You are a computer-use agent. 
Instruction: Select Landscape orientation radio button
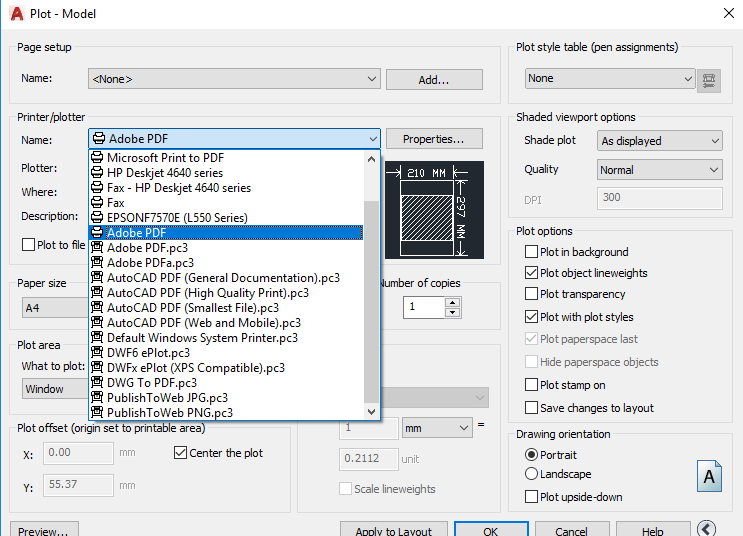[532, 474]
